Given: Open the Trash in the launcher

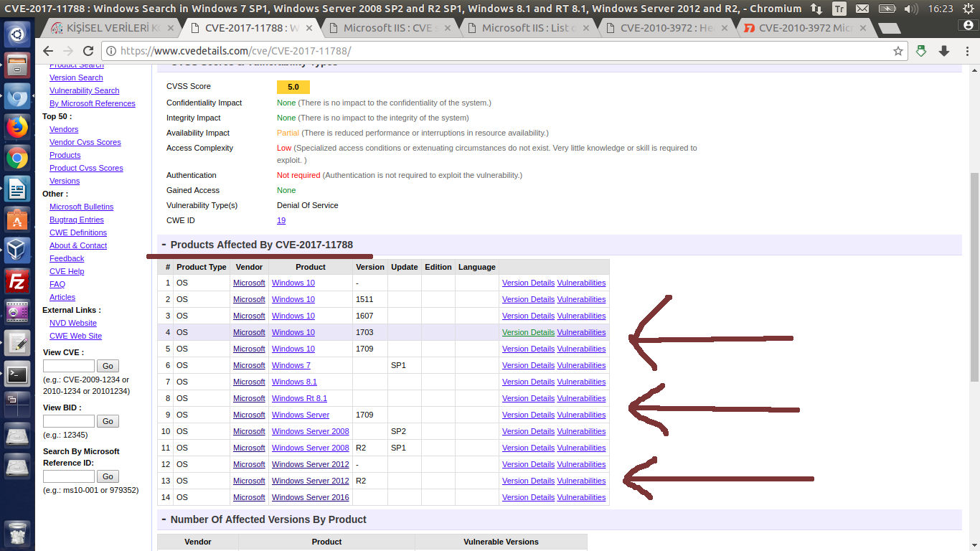Looking at the screenshot, I should click(17, 534).
